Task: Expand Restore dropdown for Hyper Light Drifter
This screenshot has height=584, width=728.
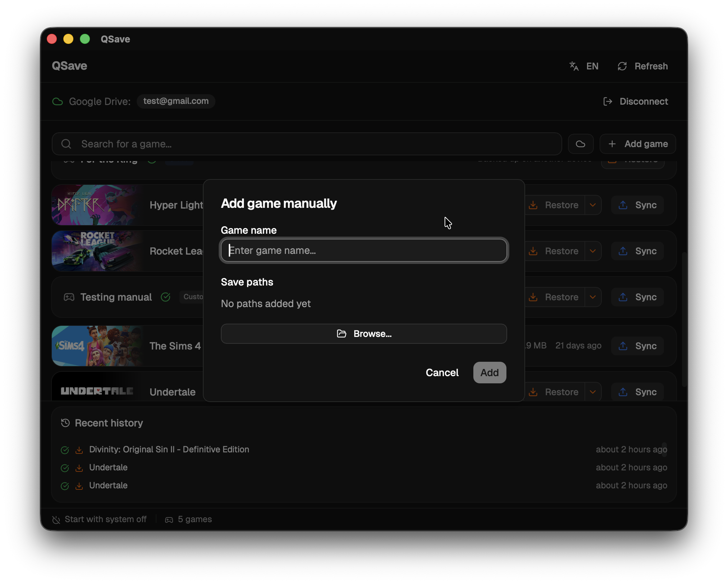Action: tap(593, 205)
